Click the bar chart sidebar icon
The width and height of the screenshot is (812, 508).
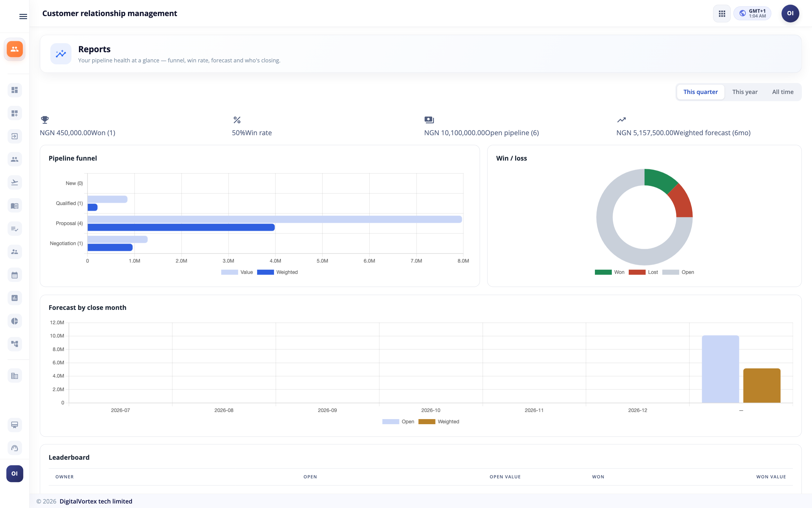click(15, 298)
